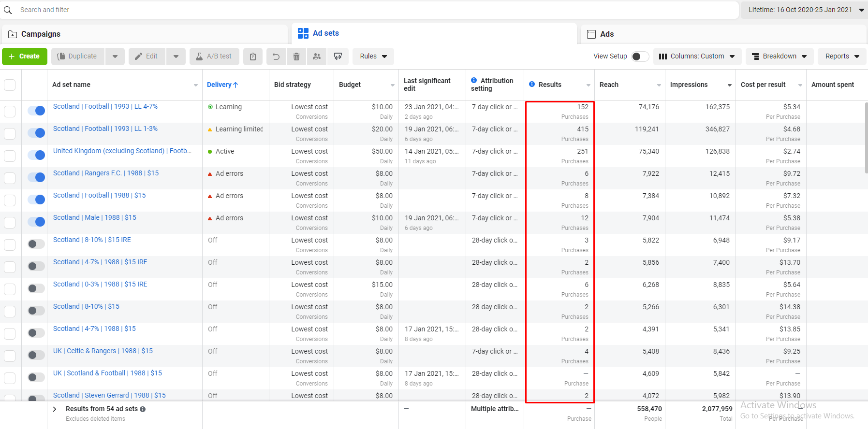This screenshot has height=429, width=868.
Task: Switch to the Campaigns tab
Action: 41,34
